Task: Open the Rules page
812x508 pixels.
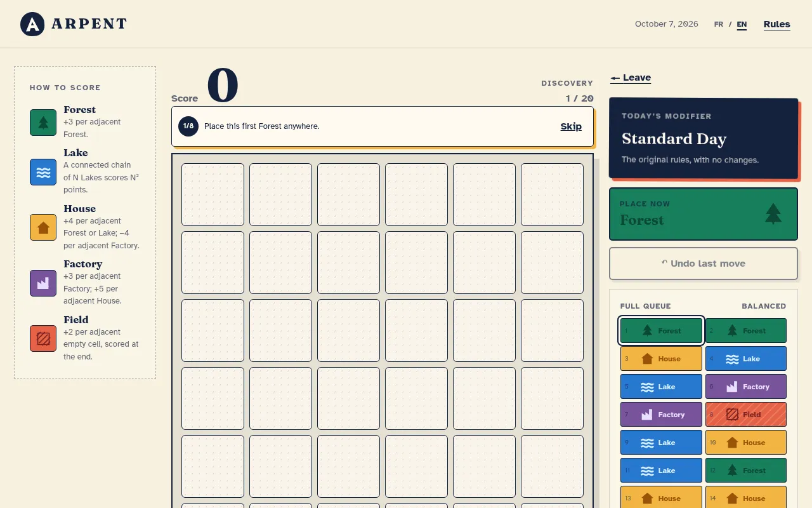Action: [776, 24]
